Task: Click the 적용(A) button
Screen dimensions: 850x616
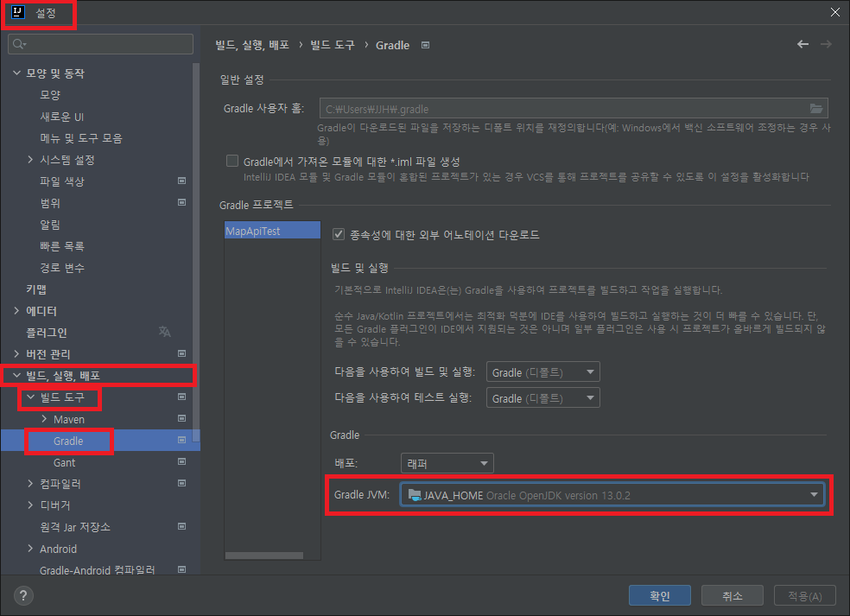Action: [805, 595]
